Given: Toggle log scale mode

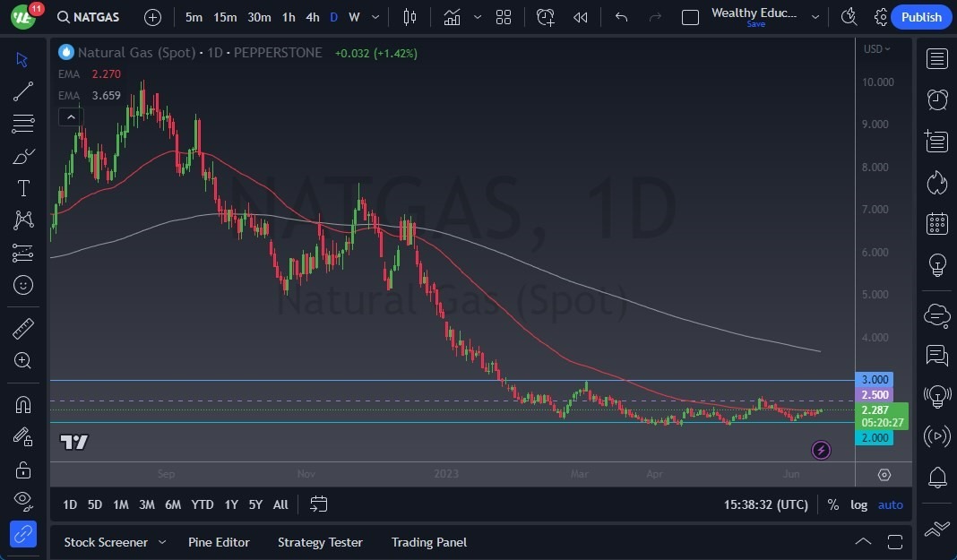Looking at the screenshot, I should (858, 504).
